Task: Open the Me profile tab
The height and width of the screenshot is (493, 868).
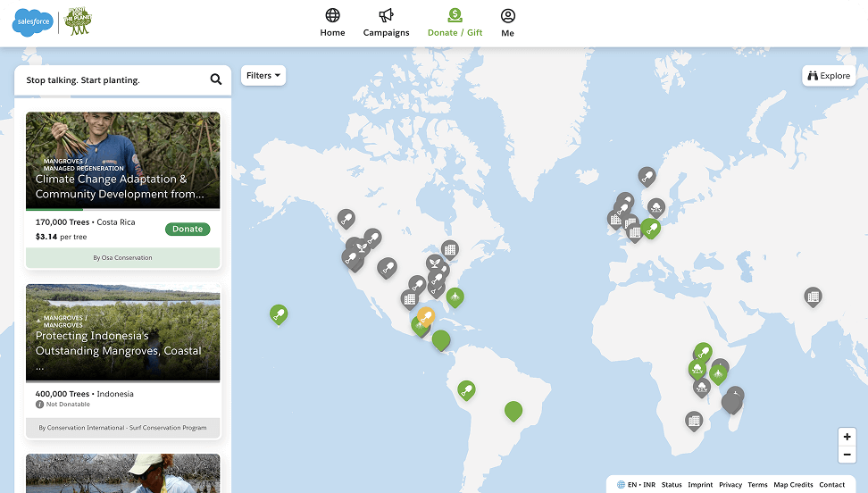Action: click(507, 23)
